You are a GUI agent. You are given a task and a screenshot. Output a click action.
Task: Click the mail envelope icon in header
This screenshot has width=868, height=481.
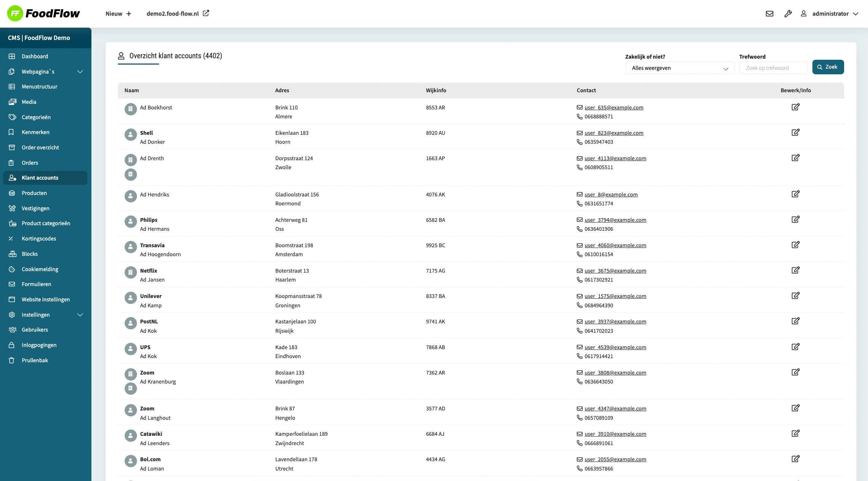coord(769,14)
